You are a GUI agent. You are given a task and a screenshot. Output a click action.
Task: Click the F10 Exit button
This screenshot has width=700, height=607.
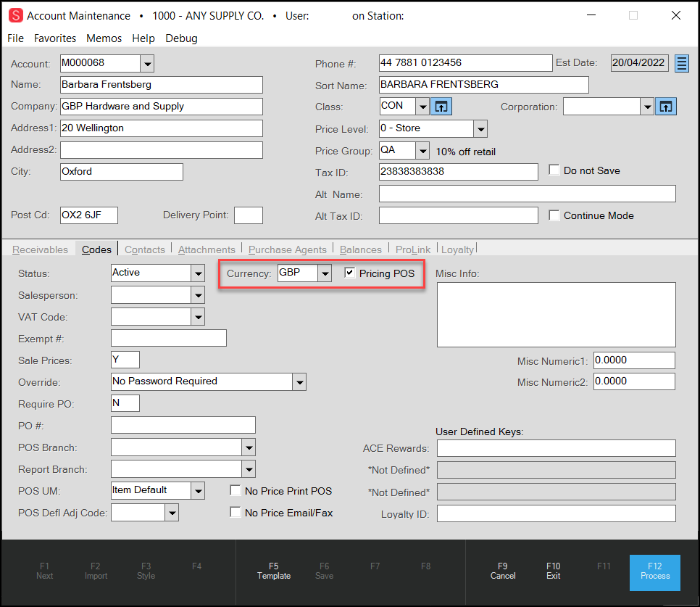(553, 571)
